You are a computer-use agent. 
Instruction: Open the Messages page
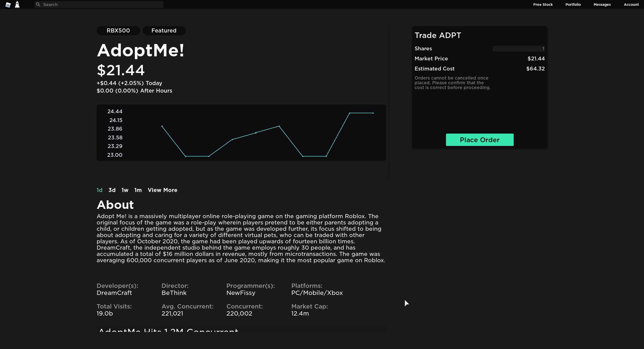point(602,5)
